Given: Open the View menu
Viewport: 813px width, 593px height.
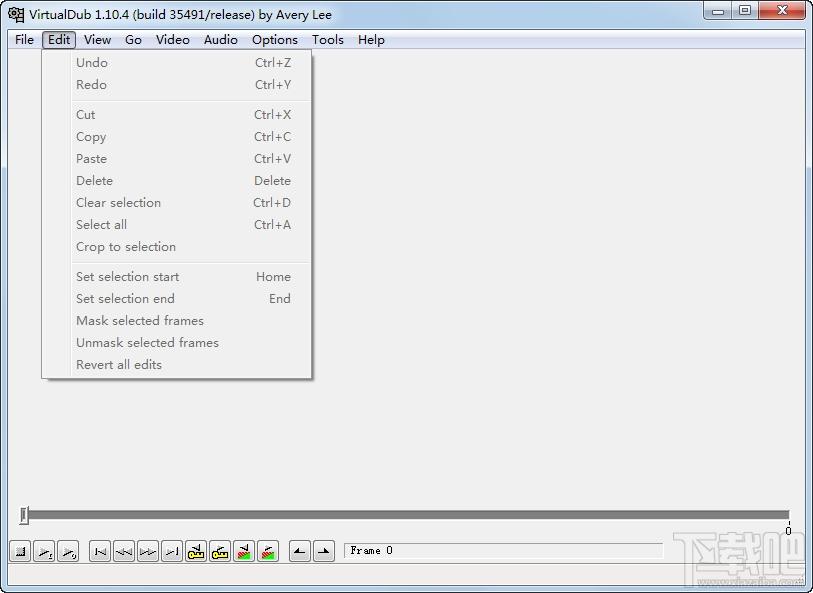Looking at the screenshot, I should (97, 40).
